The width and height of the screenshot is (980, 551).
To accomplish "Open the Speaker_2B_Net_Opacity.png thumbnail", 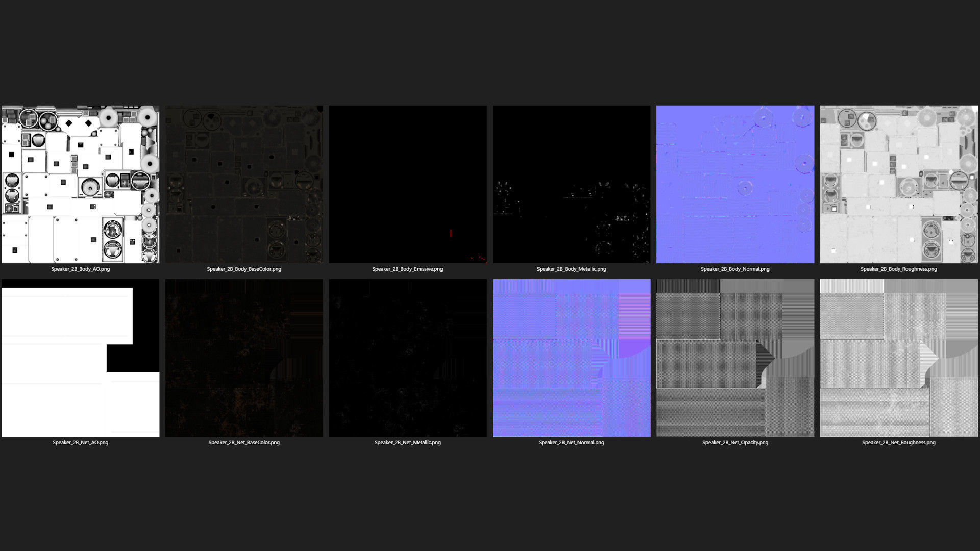I will coord(735,358).
